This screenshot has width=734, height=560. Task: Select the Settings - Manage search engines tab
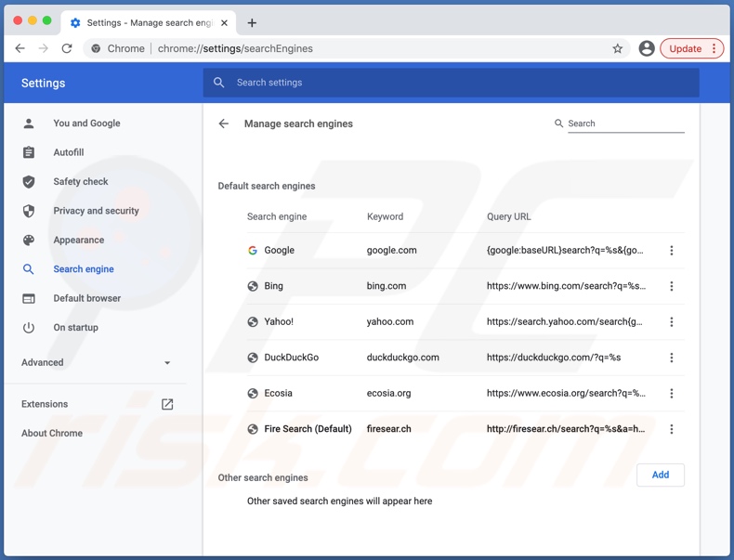pyautogui.click(x=149, y=23)
